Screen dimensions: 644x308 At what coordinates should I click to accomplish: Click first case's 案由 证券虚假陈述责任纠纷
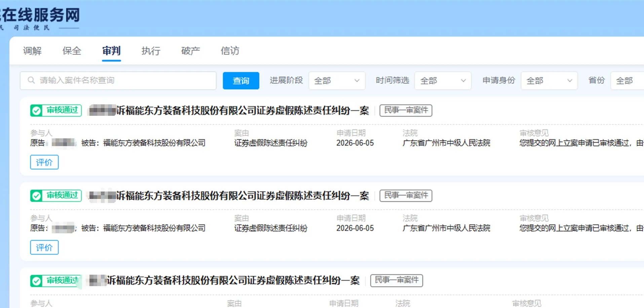(271, 143)
